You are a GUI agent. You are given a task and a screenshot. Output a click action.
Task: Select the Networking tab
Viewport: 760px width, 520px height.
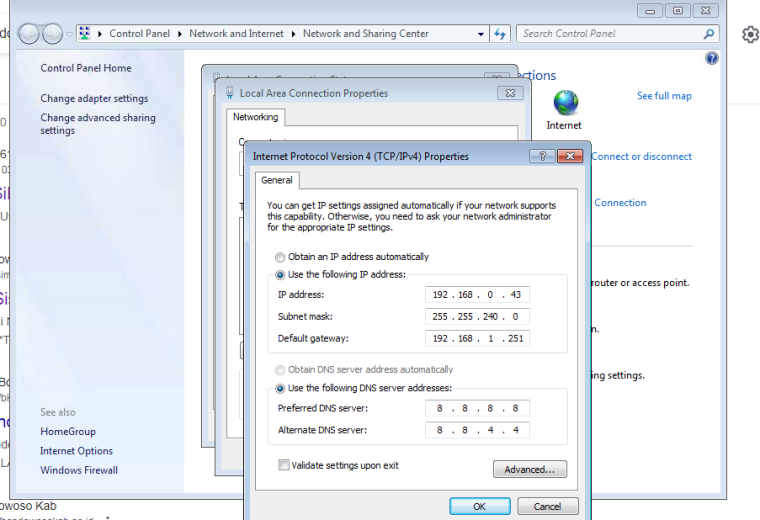(x=255, y=117)
